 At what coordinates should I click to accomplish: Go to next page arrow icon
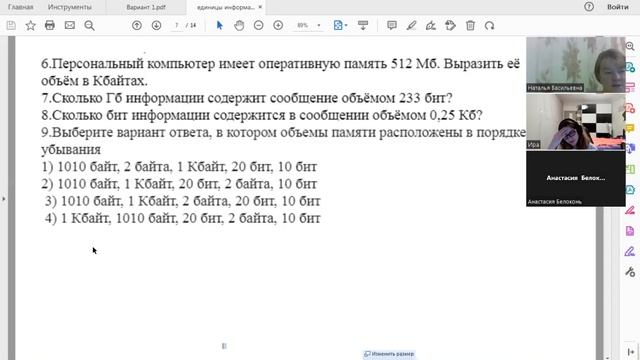(x=156, y=25)
